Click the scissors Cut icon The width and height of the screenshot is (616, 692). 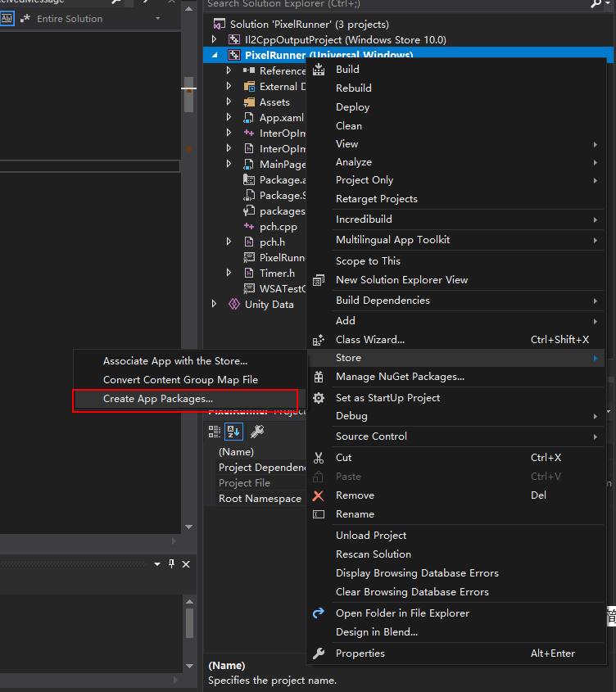(x=319, y=458)
